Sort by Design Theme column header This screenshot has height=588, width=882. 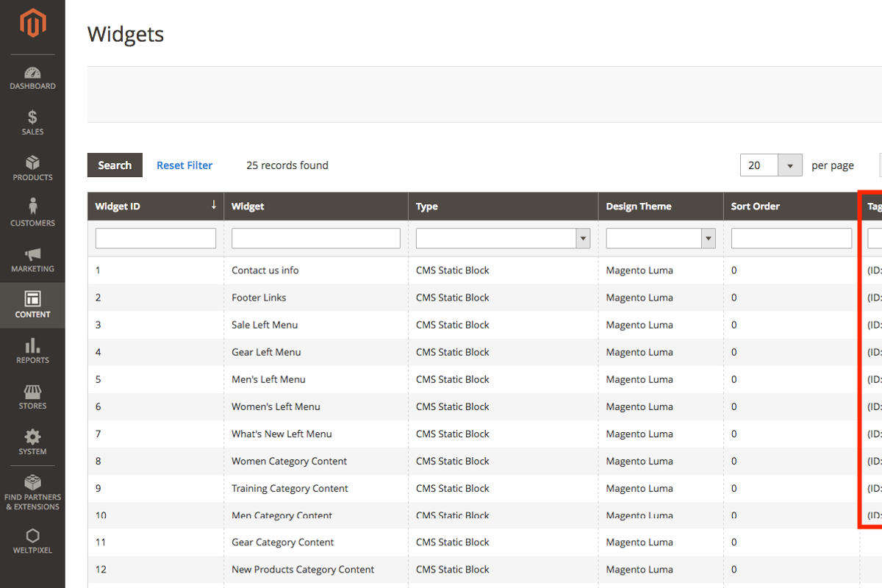tap(661, 207)
